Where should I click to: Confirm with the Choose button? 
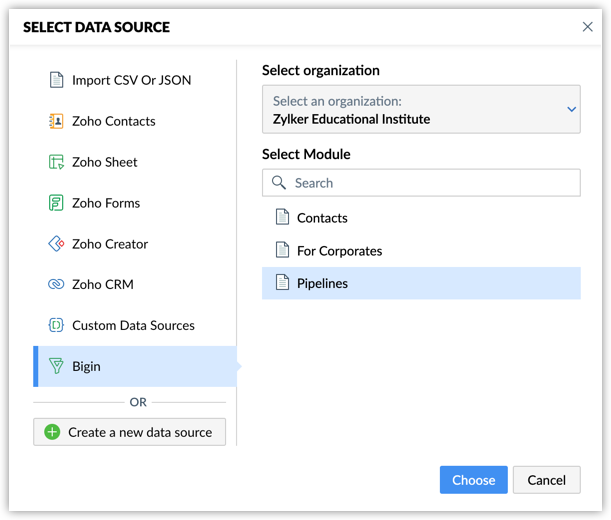pyautogui.click(x=473, y=480)
